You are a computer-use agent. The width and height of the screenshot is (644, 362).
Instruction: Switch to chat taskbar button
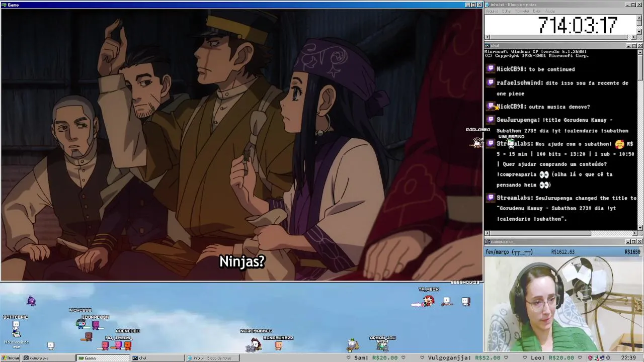[157, 358]
